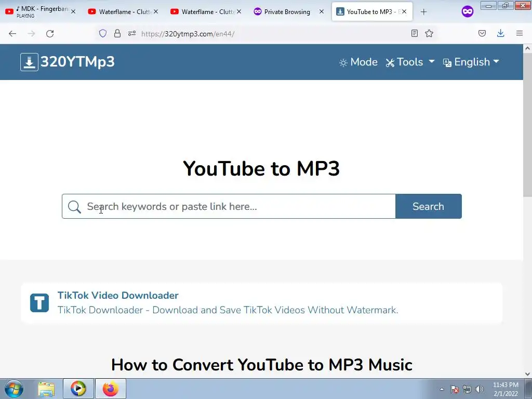Click the Firefox taskbar icon

111,389
